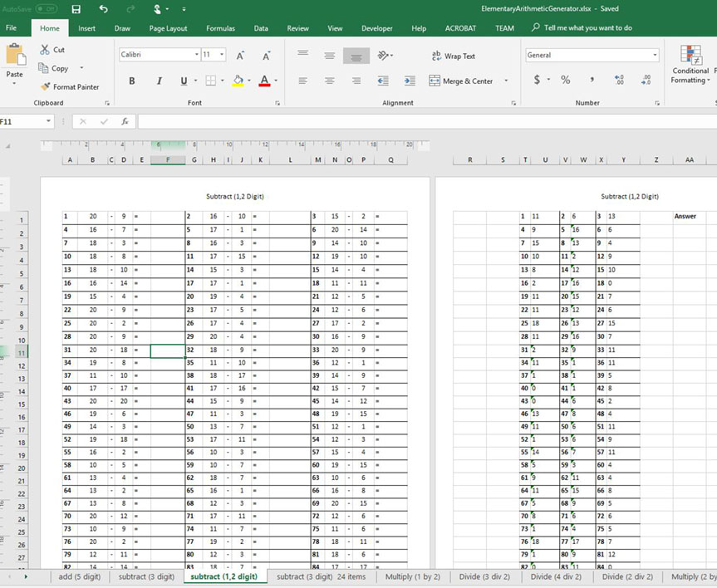Click Tell me what you want to do
The height and width of the screenshot is (588, 717).
tap(582, 28)
